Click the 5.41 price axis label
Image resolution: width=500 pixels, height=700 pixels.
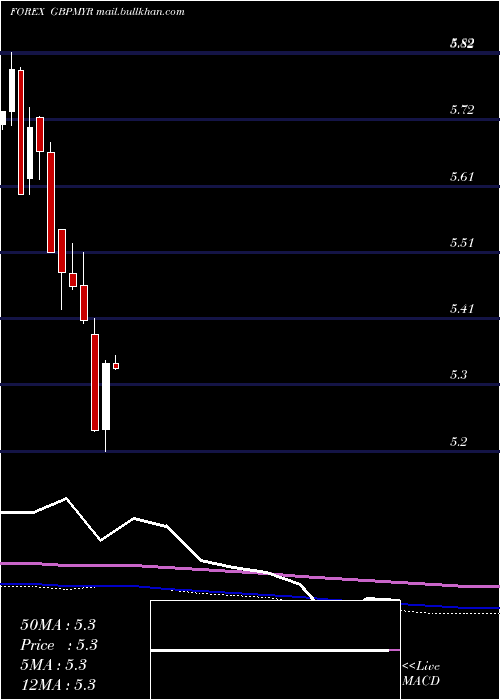click(462, 308)
